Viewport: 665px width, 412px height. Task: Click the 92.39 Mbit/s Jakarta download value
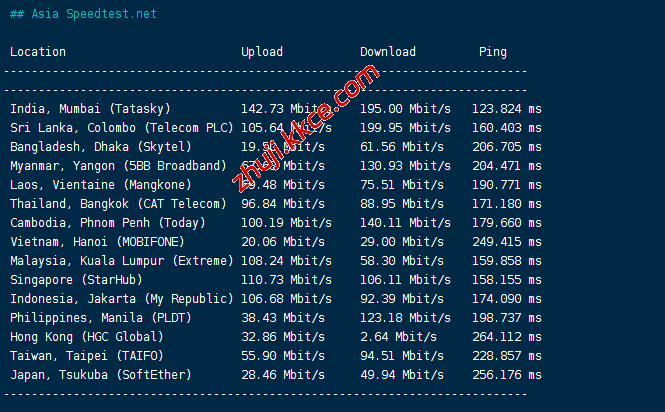(405, 299)
